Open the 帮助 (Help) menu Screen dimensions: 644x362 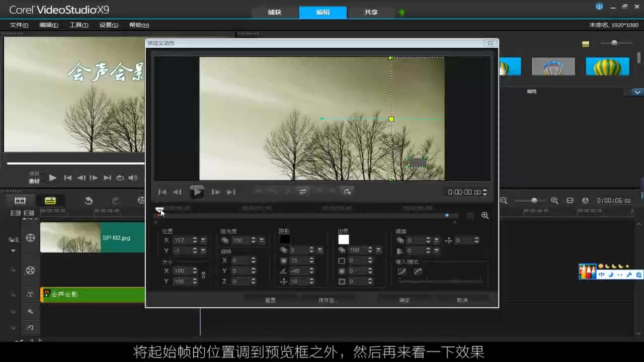pyautogui.click(x=139, y=25)
